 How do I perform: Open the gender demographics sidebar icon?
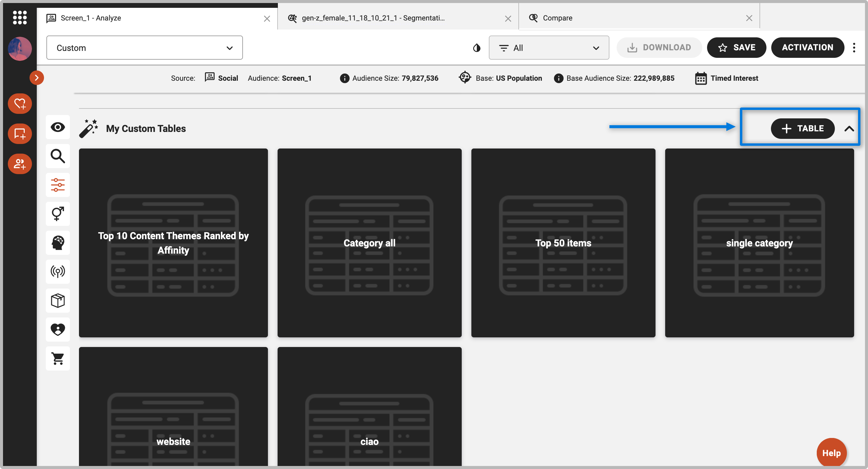58,214
